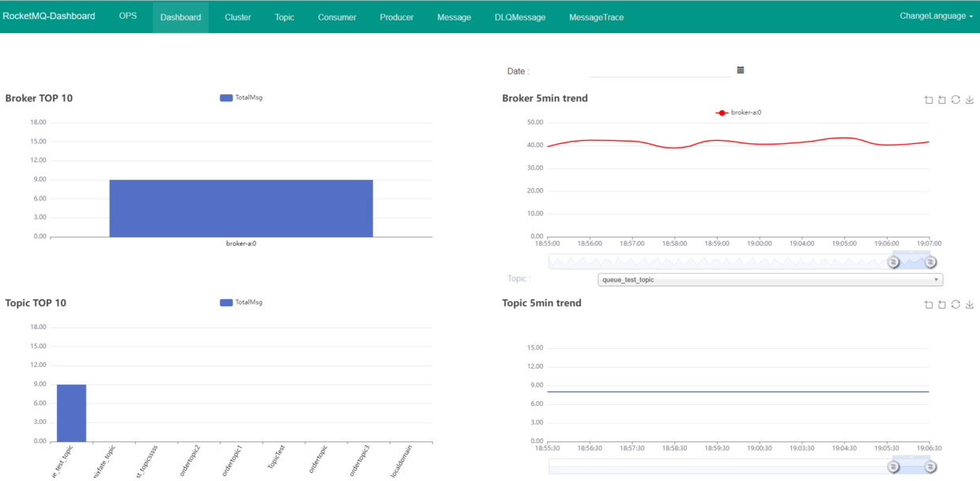Activate area zoom in Topic 5min trend
This screenshot has width=980, height=481.
tap(929, 305)
